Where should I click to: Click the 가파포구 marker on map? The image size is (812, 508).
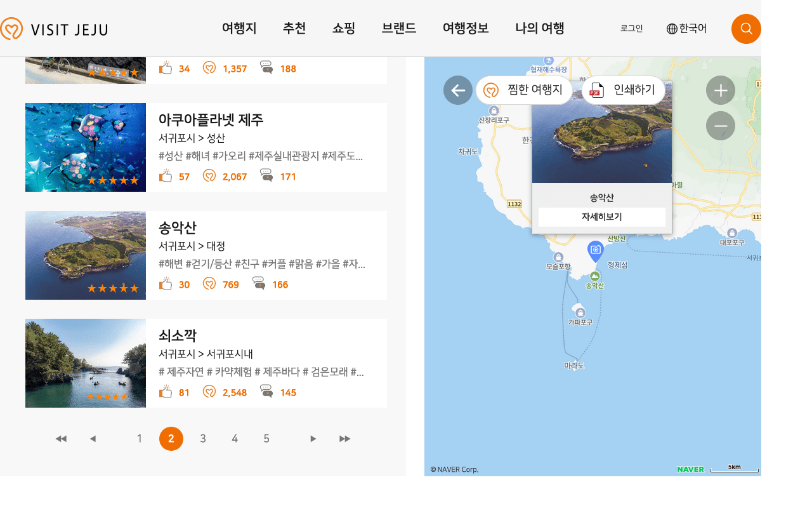[x=580, y=312]
